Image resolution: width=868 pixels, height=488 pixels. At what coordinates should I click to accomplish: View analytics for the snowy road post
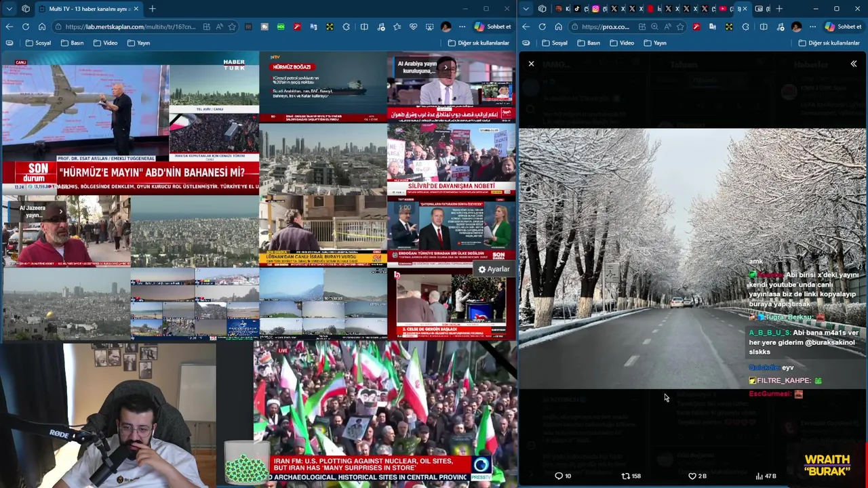click(x=766, y=476)
